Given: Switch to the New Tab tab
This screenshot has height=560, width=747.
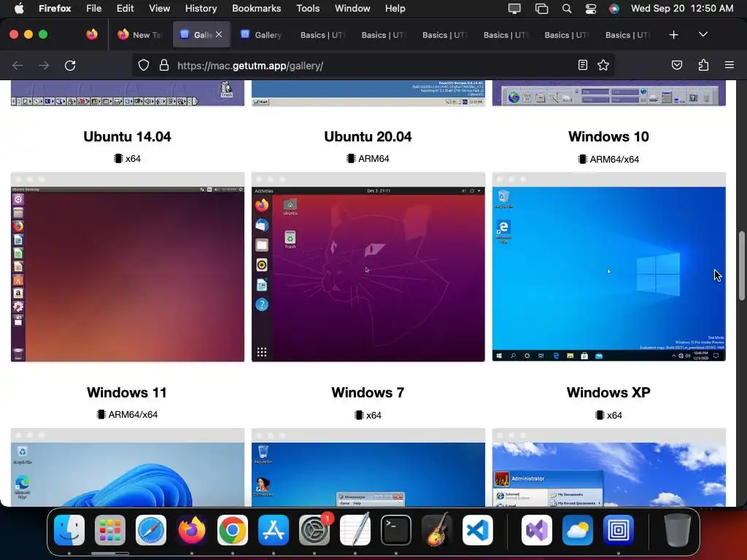Looking at the screenshot, I should point(139,35).
